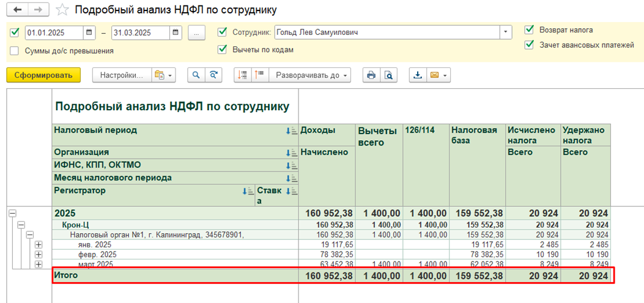Toggle the Возврат налога checkbox
The height and width of the screenshot is (303, 644).
(x=529, y=29)
